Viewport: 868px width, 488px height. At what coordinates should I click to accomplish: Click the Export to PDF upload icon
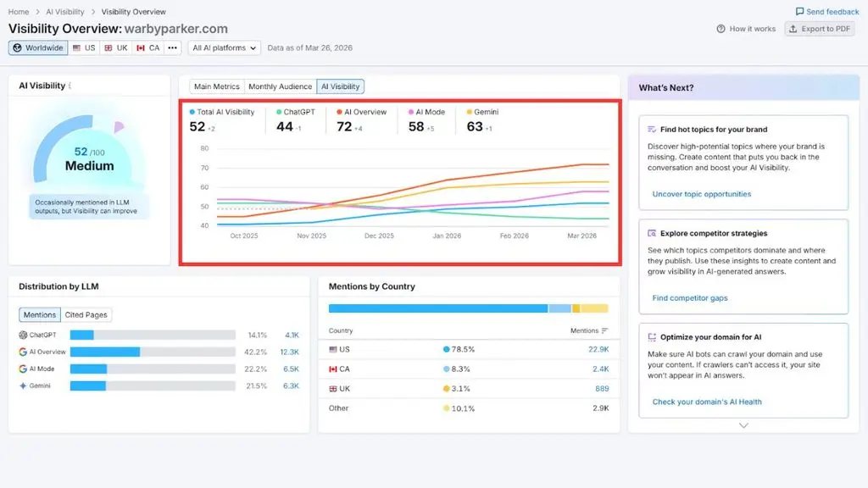point(793,29)
